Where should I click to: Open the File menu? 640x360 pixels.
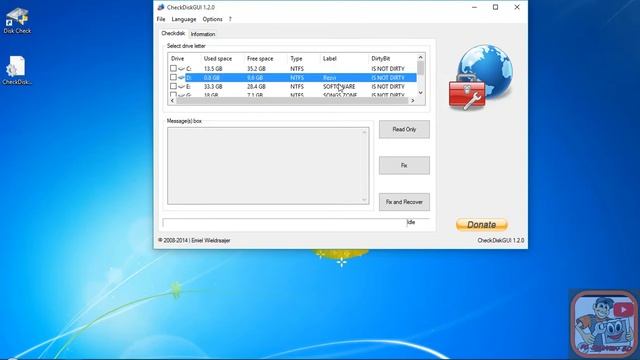pos(161,19)
